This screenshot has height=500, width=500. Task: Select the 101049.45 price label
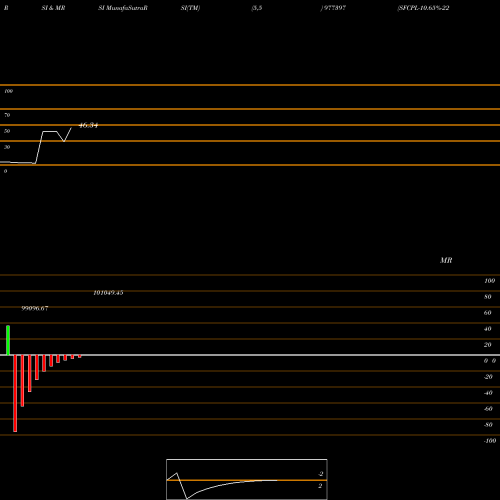(x=108, y=293)
